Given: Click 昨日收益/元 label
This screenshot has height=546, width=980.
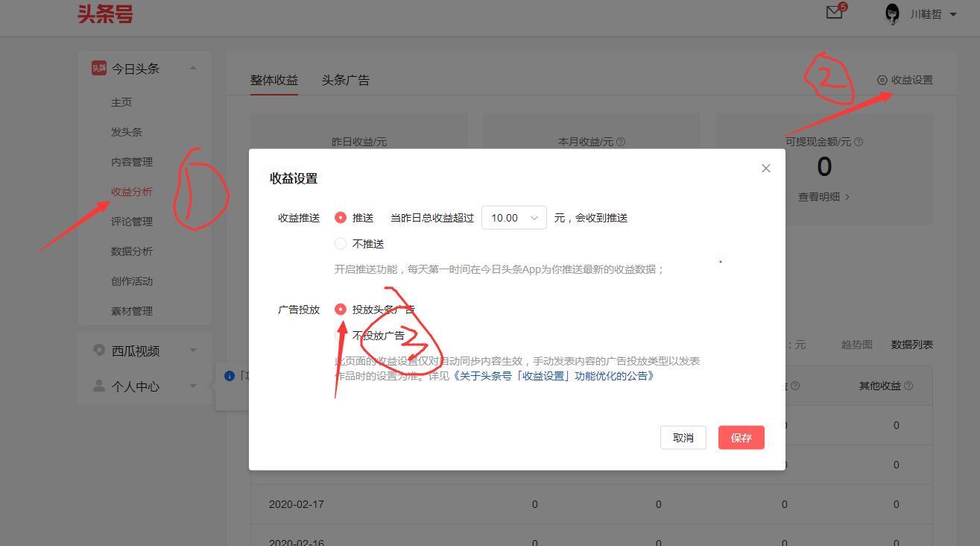Looking at the screenshot, I should point(359,142).
